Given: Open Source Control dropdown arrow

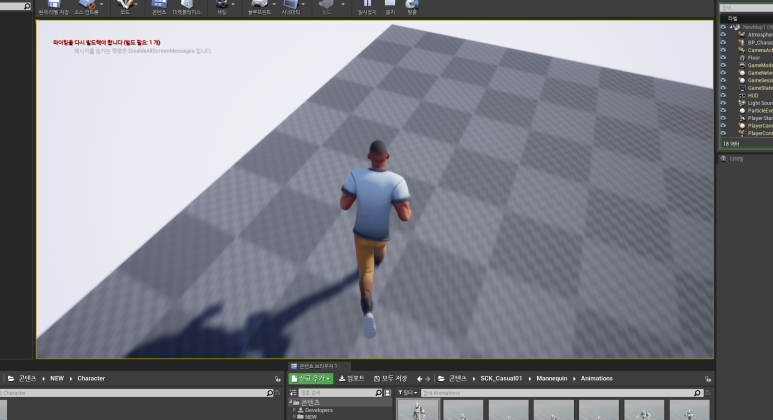Looking at the screenshot, I should [102, 4].
